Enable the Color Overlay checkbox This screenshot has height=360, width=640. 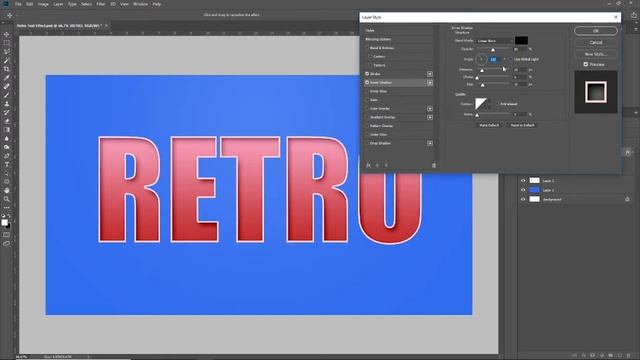[367, 109]
